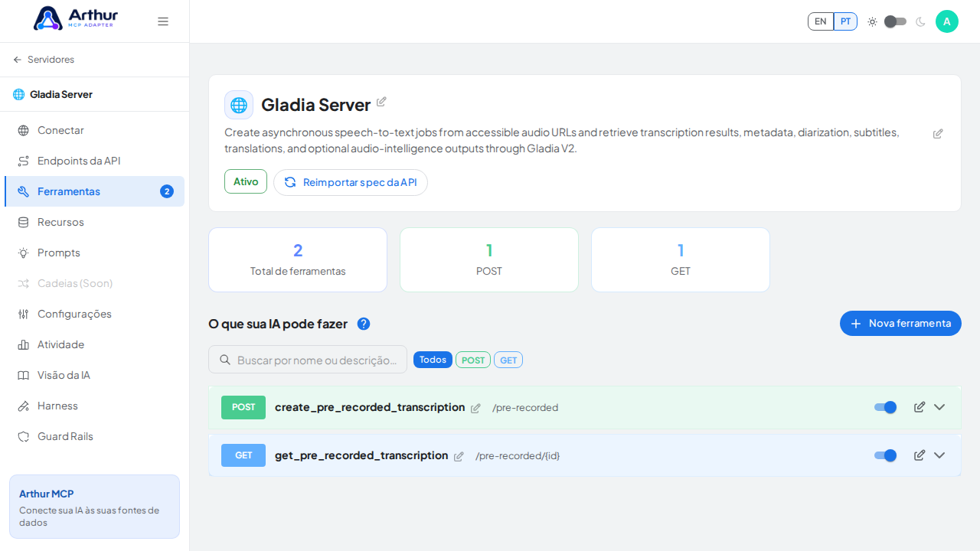Screen dimensions: 980x551
Task: Expand the create_pre_recorded_transcription row chevron
Action: coord(939,407)
